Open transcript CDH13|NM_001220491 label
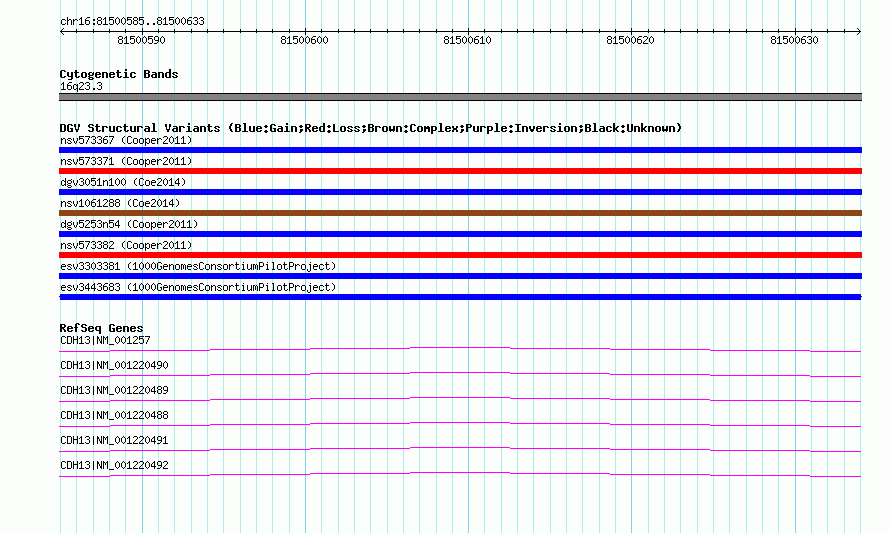The height and width of the screenshot is (533, 890). point(114,440)
